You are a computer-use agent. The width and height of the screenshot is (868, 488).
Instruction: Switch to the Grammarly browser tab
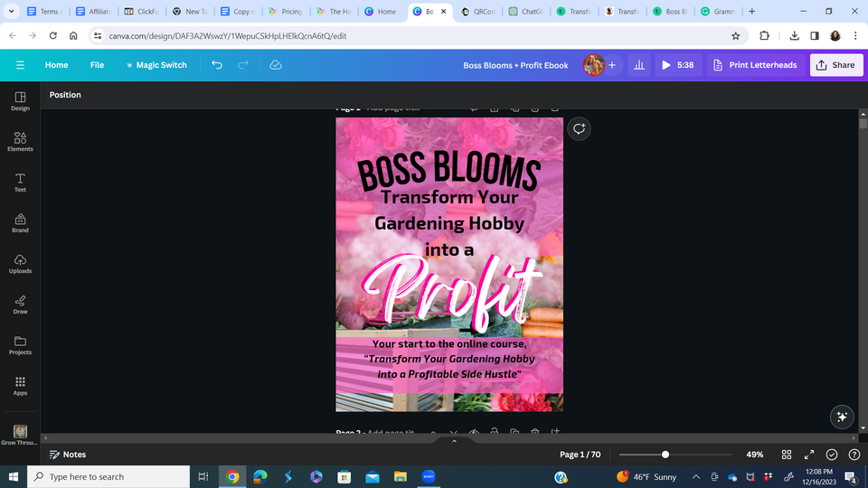pyautogui.click(x=718, y=11)
